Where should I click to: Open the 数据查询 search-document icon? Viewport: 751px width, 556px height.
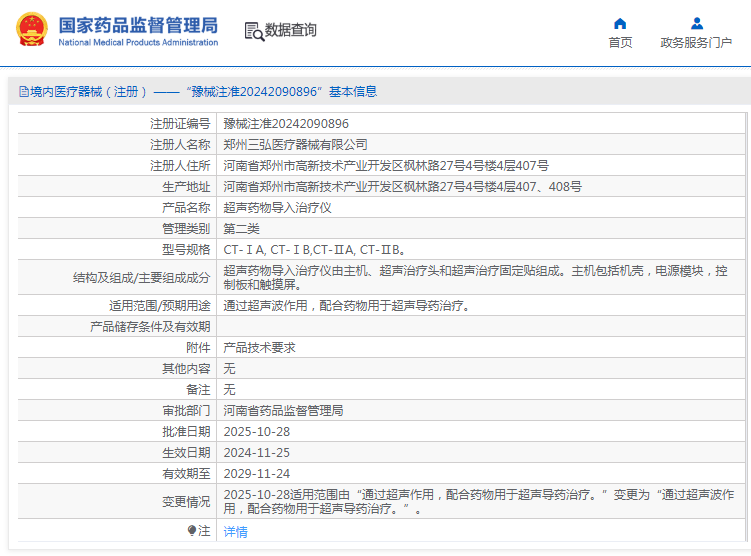pos(254,32)
